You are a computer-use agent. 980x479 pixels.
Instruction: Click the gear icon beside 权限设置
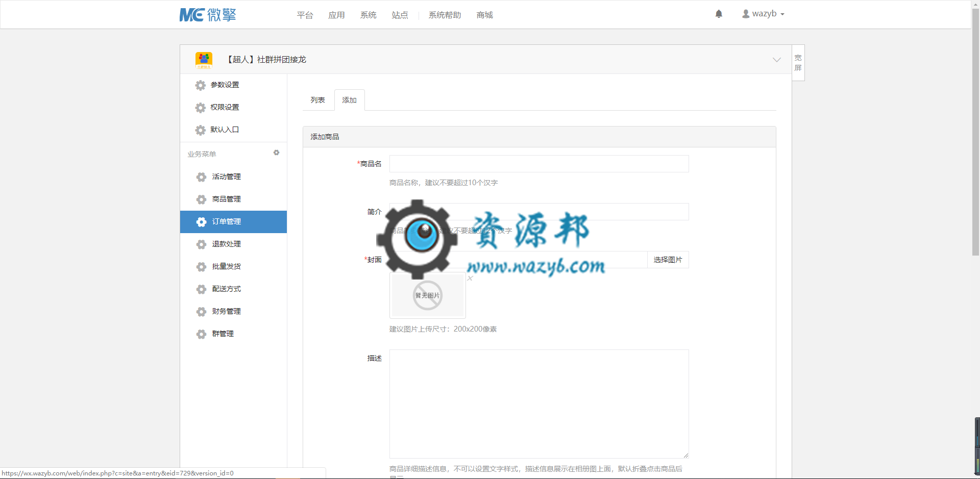point(201,108)
